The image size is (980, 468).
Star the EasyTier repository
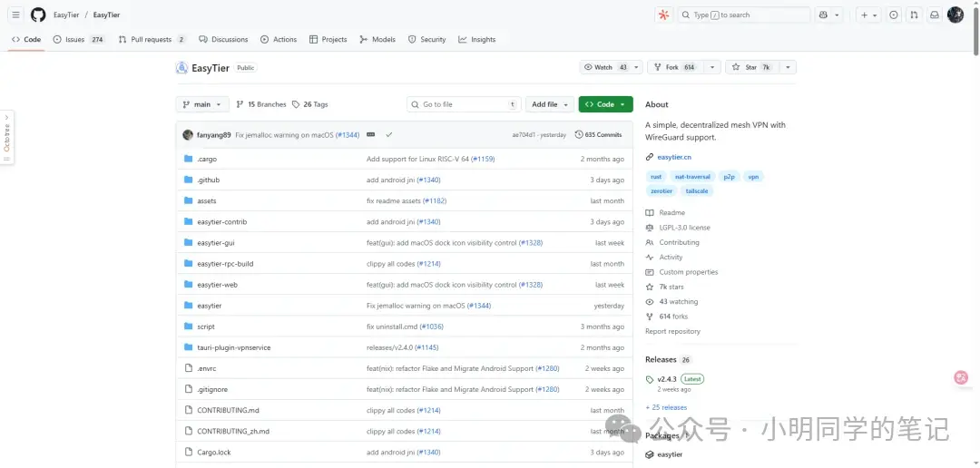coord(751,67)
